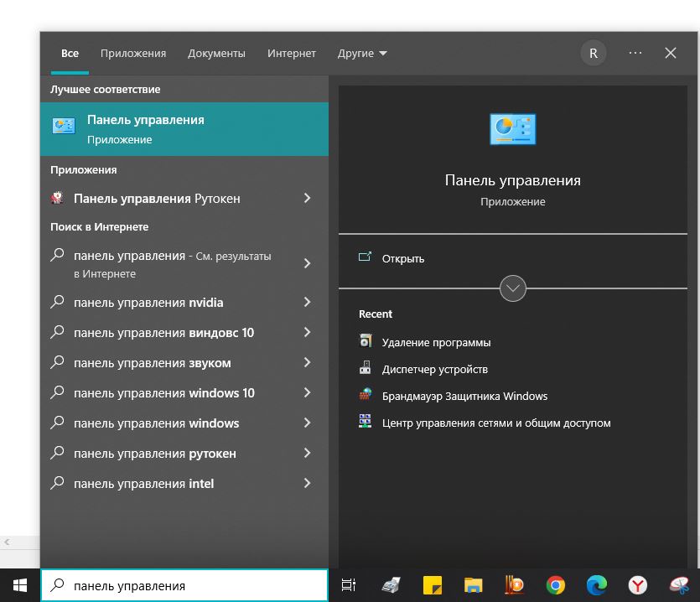Expand more actions with the circled chevron
This screenshot has height=602, width=700.
(x=512, y=288)
